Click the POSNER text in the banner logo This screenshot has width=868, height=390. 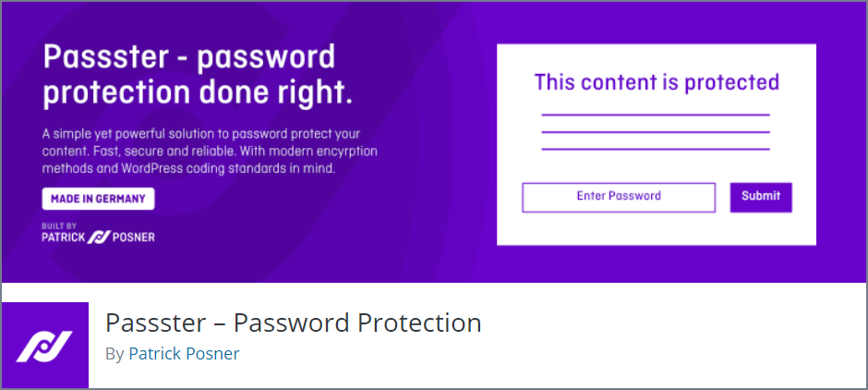(135, 238)
